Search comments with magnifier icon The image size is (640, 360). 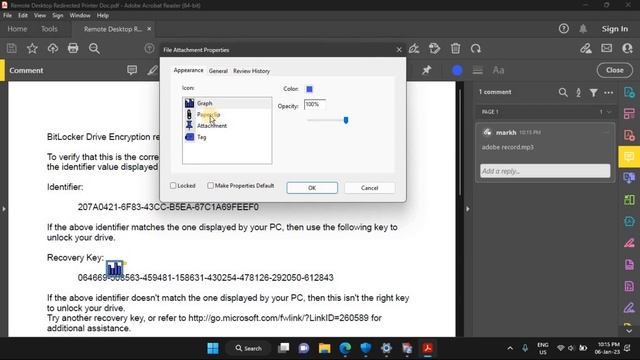pos(563,92)
